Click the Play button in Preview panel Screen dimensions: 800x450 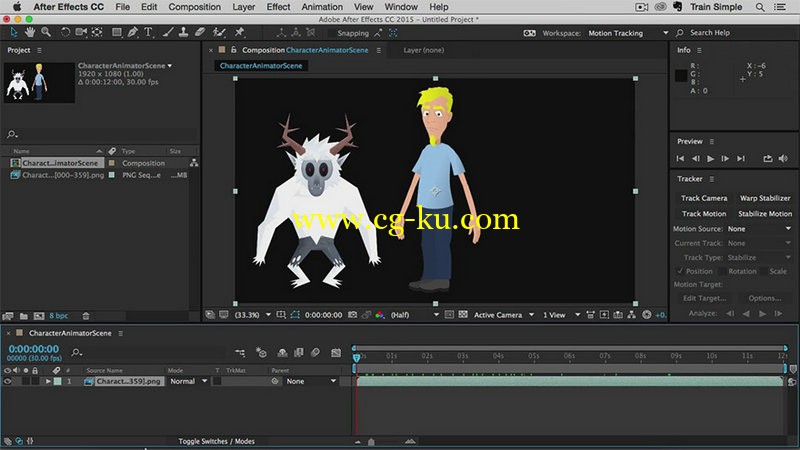coord(710,159)
